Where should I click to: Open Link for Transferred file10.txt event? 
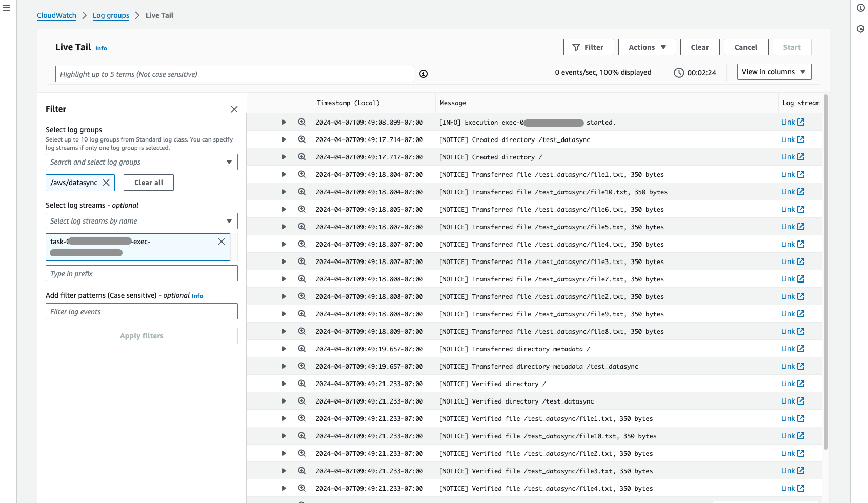tap(793, 192)
